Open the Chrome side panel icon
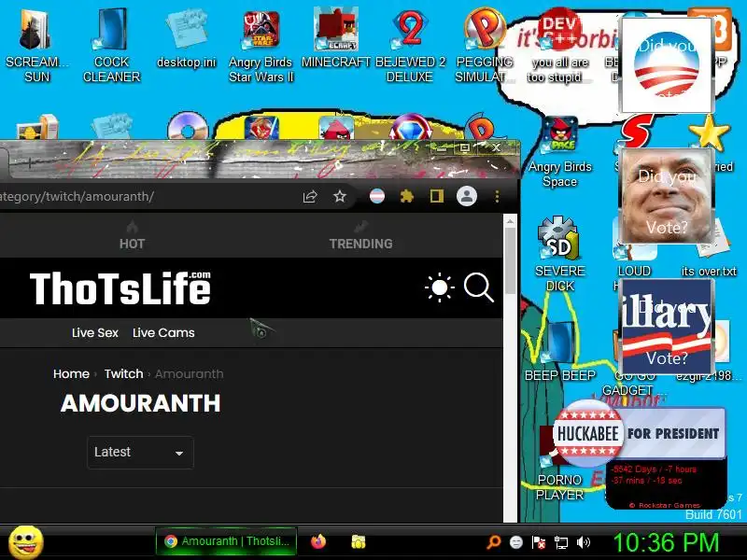Screen dimensions: 747x560 click(x=436, y=196)
